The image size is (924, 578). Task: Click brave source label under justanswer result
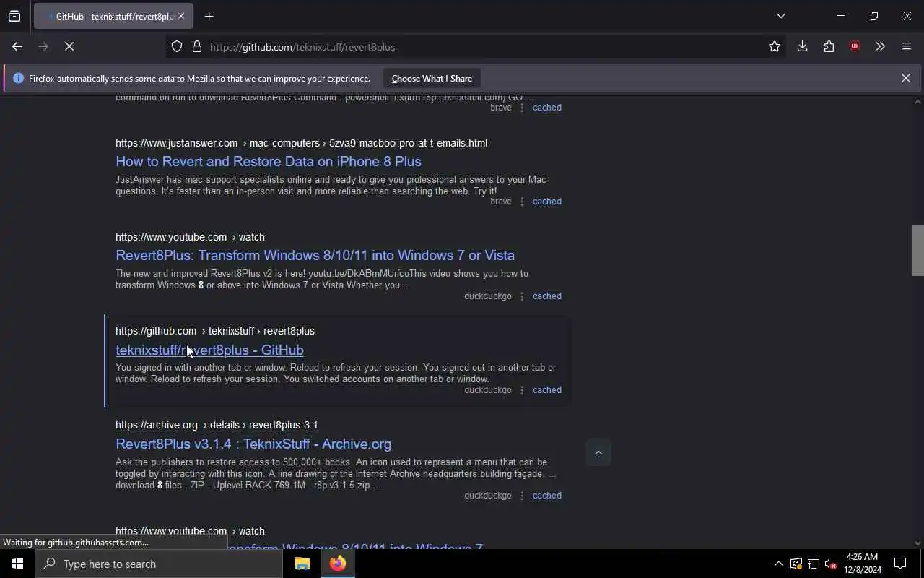[x=501, y=202]
